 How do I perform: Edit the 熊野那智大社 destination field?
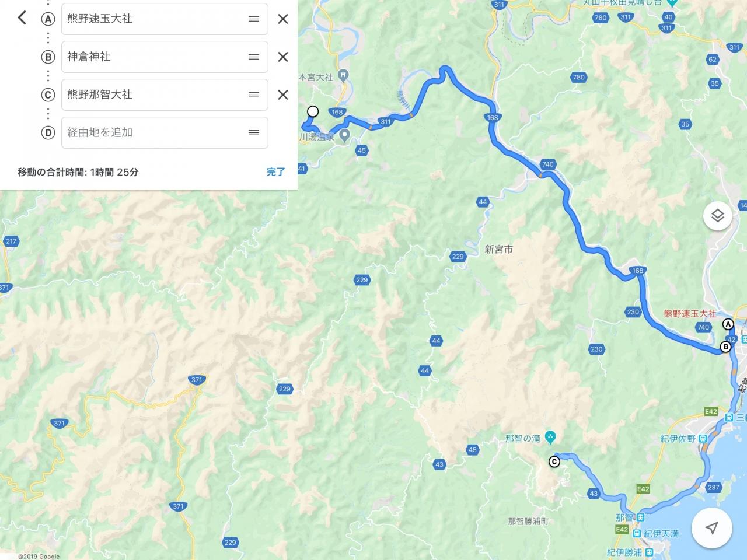(x=165, y=94)
